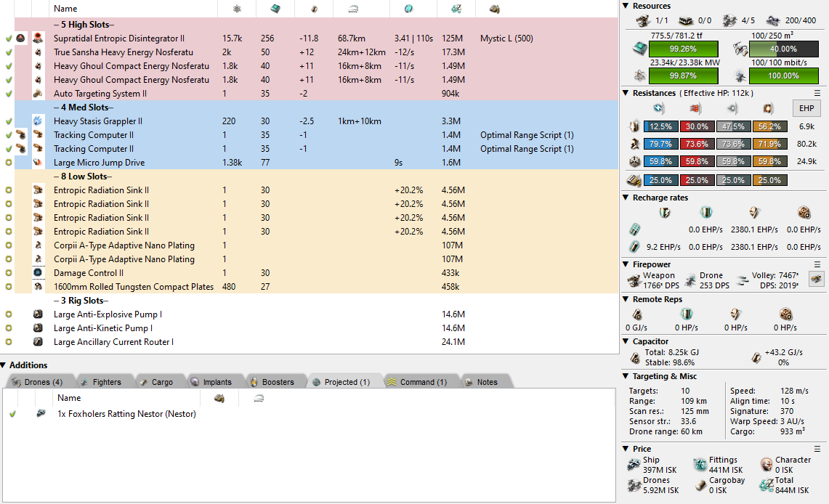The width and height of the screenshot is (829, 504).
Task: Open the Command (1) tab
Action: [x=422, y=382]
